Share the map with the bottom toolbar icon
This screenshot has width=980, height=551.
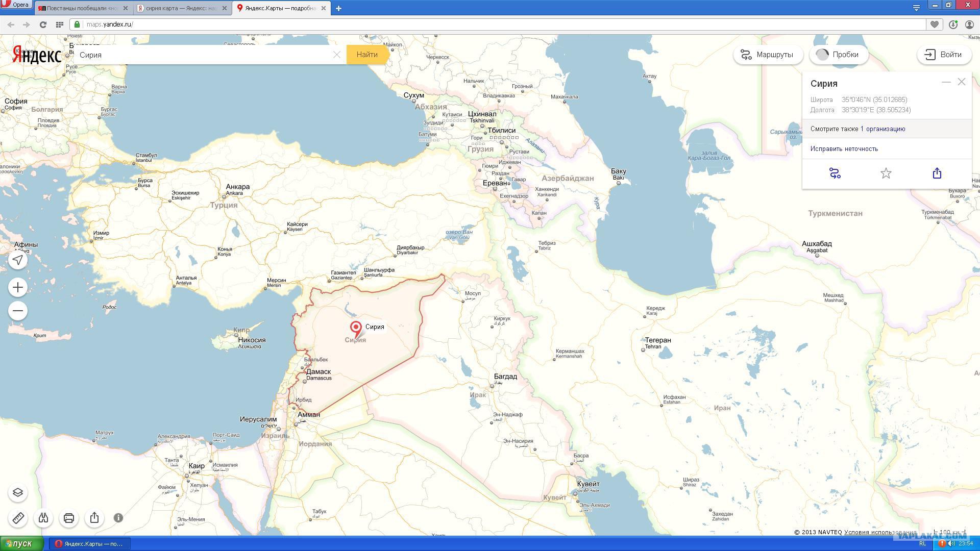(x=94, y=518)
